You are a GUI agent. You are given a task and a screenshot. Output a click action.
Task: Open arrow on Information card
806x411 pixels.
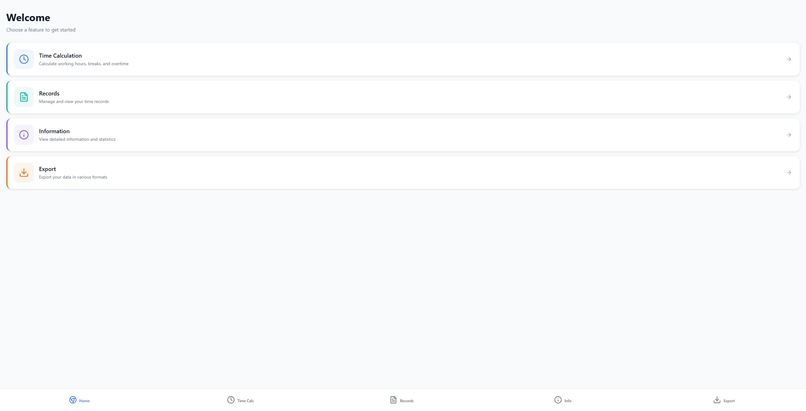[789, 135]
